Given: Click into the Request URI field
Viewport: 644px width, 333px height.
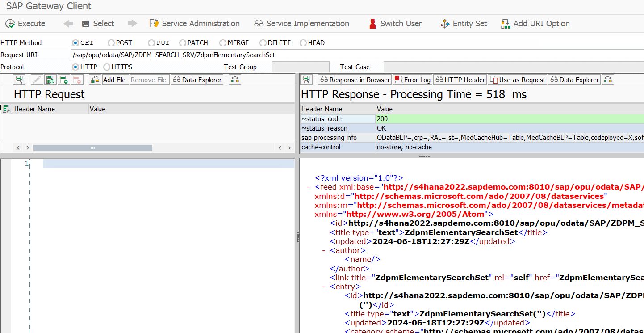Looking at the screenshot, I should click(357, 55).
